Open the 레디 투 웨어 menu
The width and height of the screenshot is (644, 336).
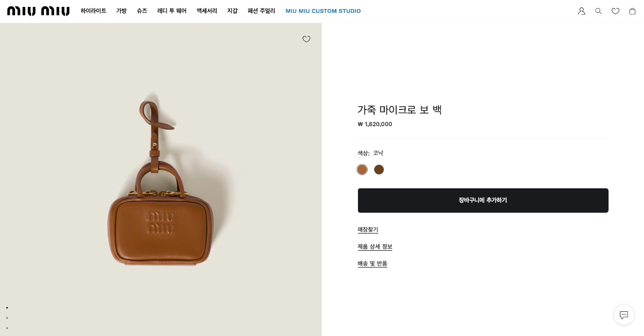pos(172,11)
